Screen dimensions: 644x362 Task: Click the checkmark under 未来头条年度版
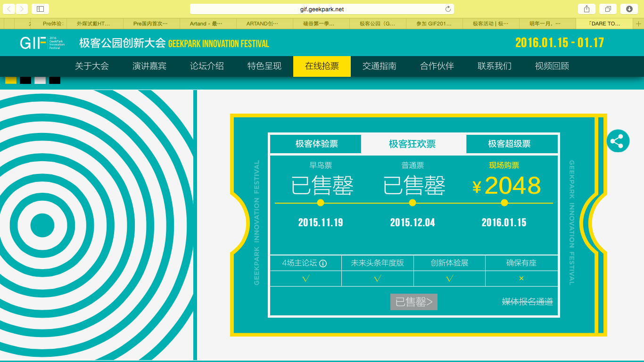(x=378, y=279)
